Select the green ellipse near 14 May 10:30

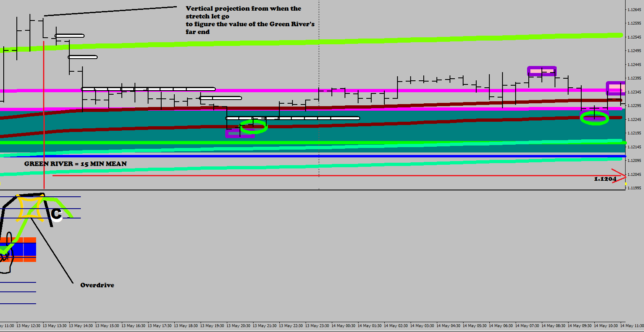pos(594,118)
